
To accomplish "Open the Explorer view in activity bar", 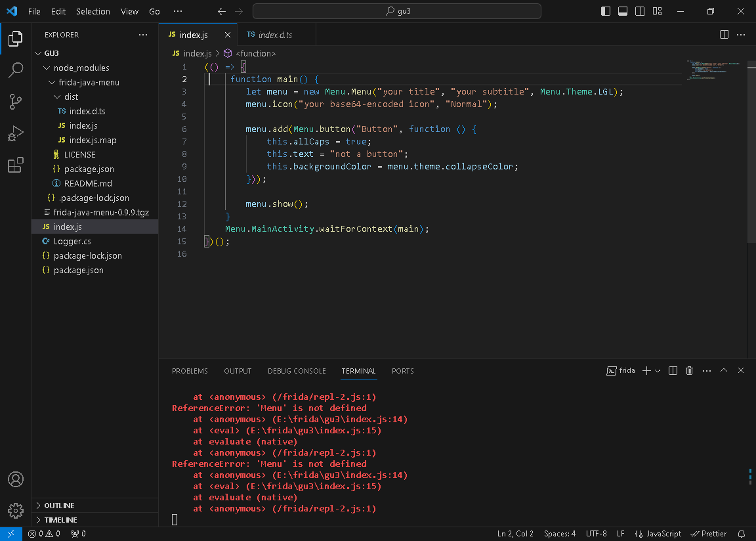I will pyautogui.click(x=16, y=39).
